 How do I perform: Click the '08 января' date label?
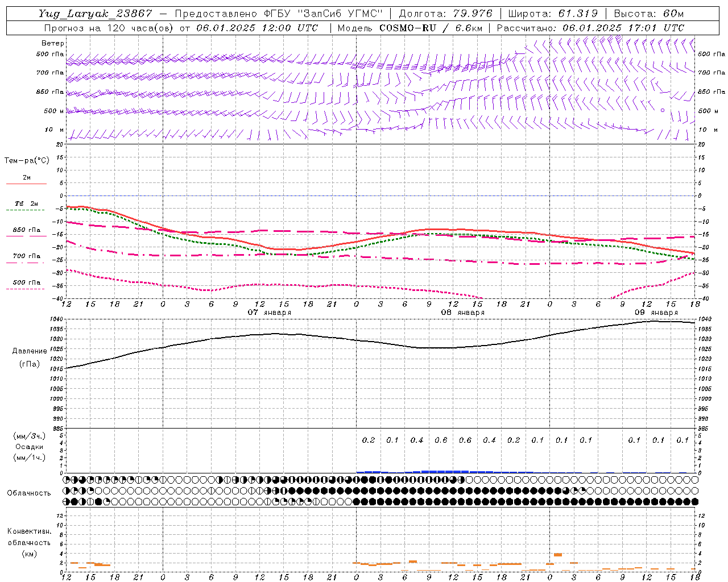[x=463, y=313]
